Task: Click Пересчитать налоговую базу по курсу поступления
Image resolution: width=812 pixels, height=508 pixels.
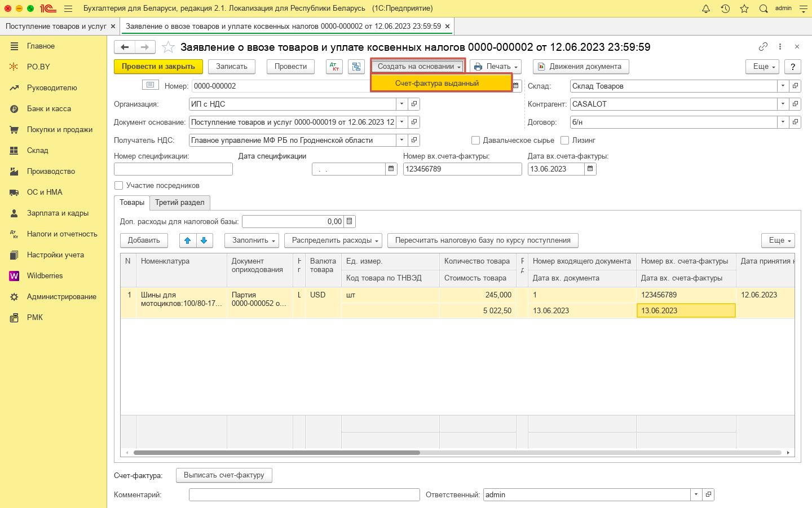Action: 483,240
